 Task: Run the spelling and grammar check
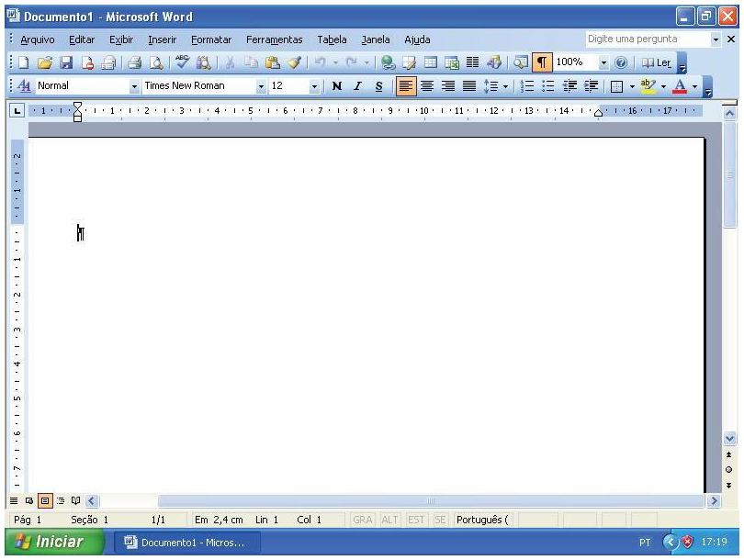183,63
